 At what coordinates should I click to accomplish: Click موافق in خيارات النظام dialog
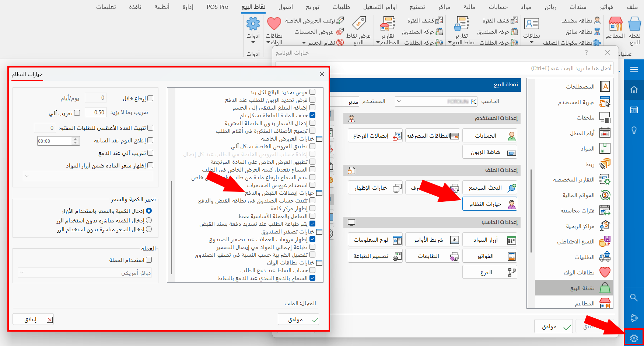[298, 319]
